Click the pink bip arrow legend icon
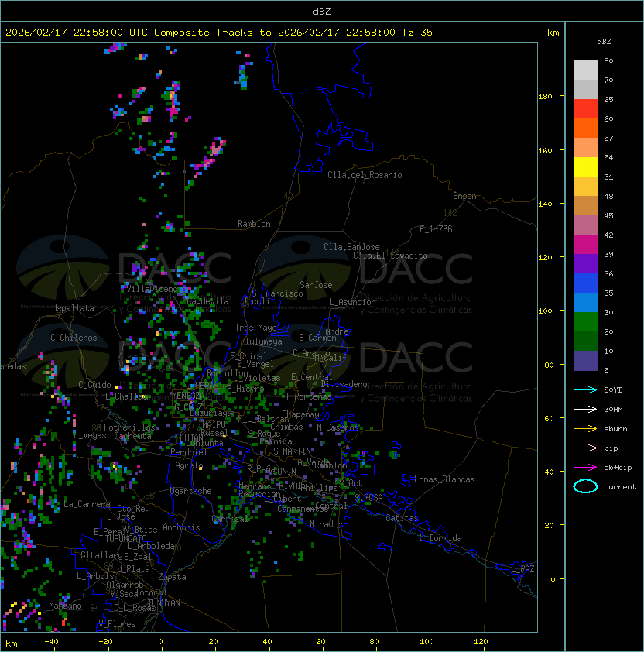This screenshot has width=644, height=652. tap(585, 448)
